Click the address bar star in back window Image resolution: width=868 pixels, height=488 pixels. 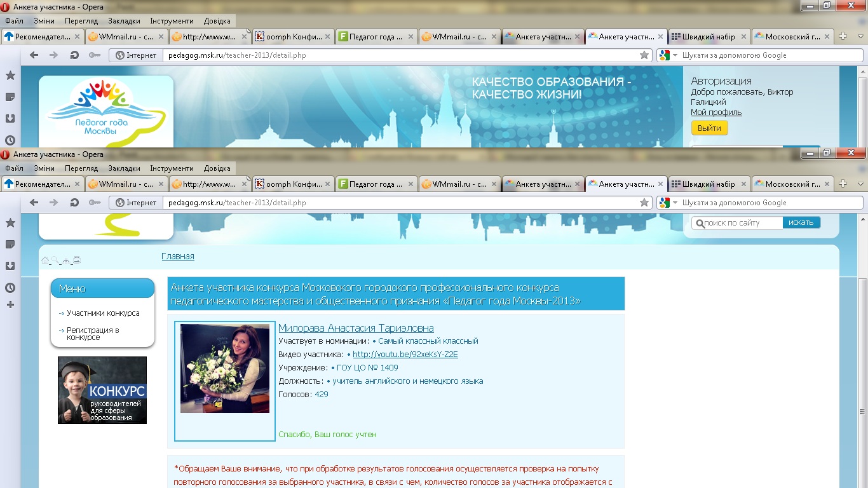[x=644, y=55]
